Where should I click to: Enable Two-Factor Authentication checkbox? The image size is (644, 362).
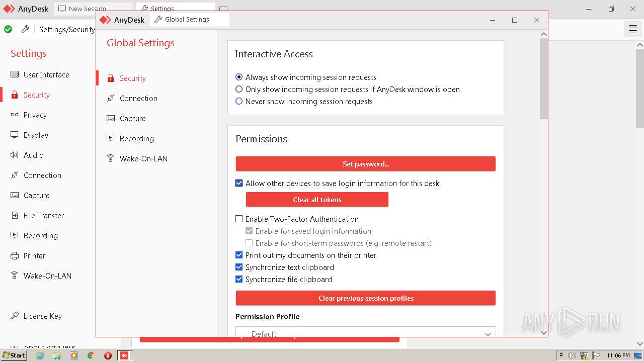(239, 219)
